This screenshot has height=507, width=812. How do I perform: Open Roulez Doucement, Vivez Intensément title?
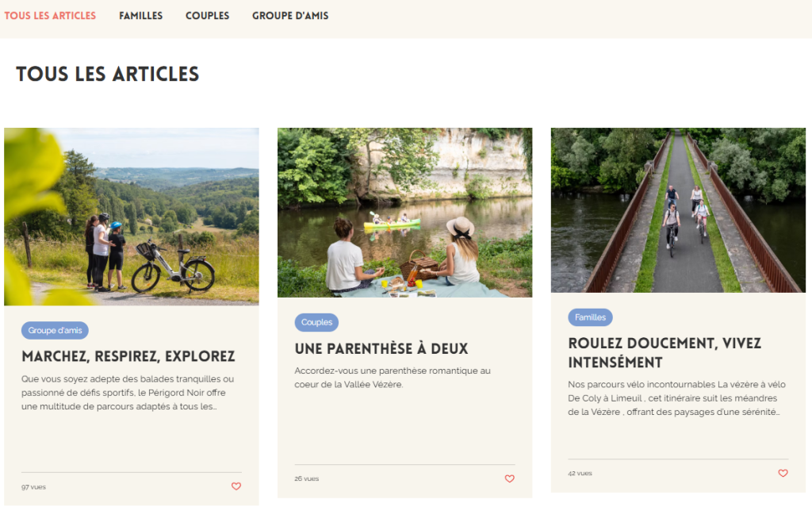(665, 352)
